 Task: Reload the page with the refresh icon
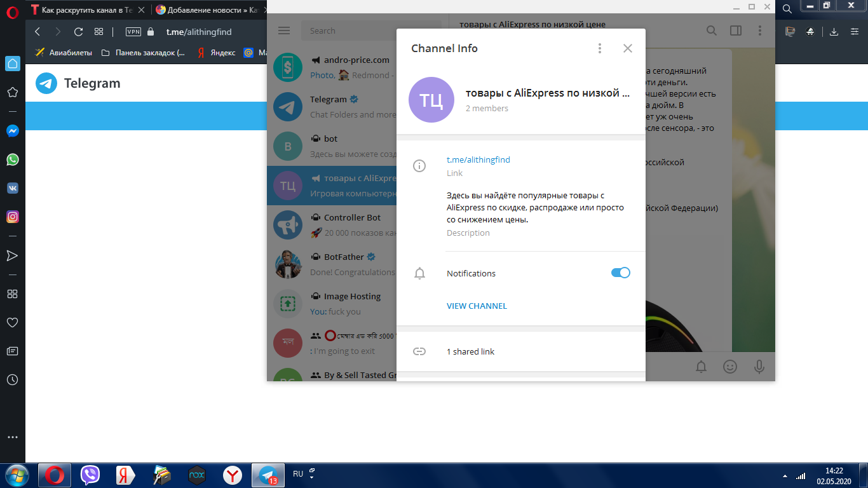click(x=78, y=31)
